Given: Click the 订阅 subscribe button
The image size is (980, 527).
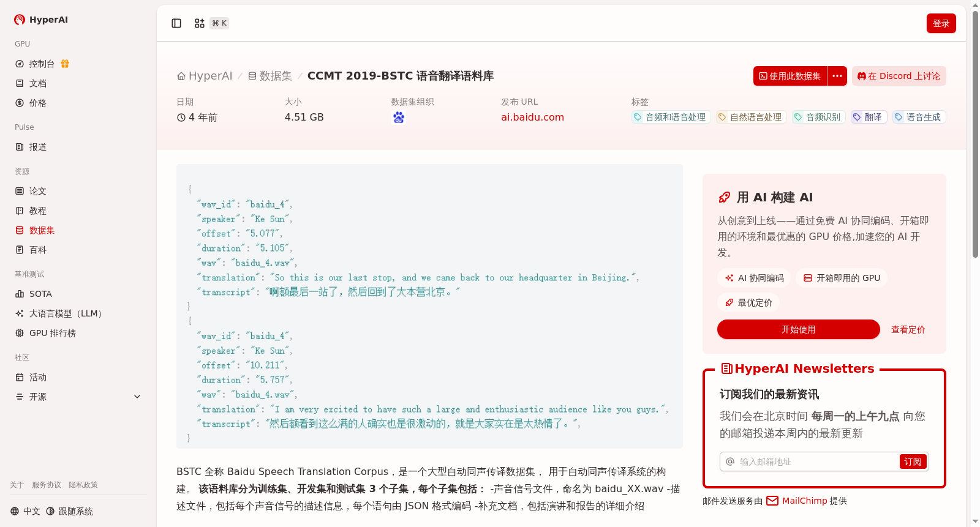Looking at the screenshot, I should (913, 462).
